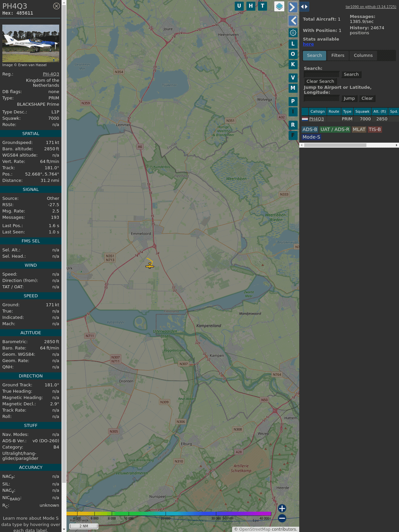This screenshot has height=532, width=399.
Task: Switch to the Columns tab
Action: 363,56
